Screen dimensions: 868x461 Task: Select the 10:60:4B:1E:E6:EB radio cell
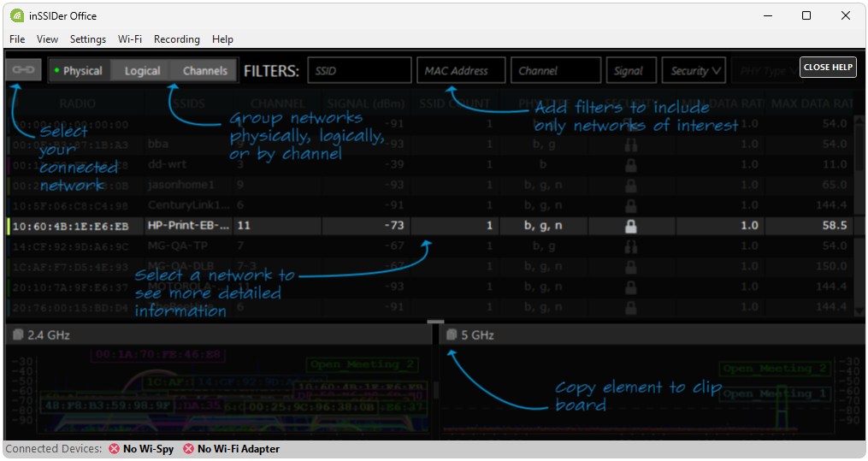coord(76,226)
